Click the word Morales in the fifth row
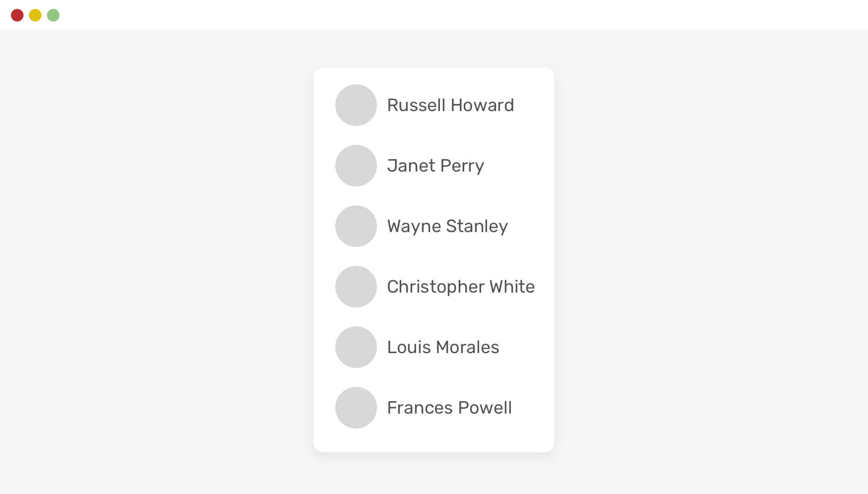Image resolution: width=868 pixels, height=494 pixels. (467, 347)
